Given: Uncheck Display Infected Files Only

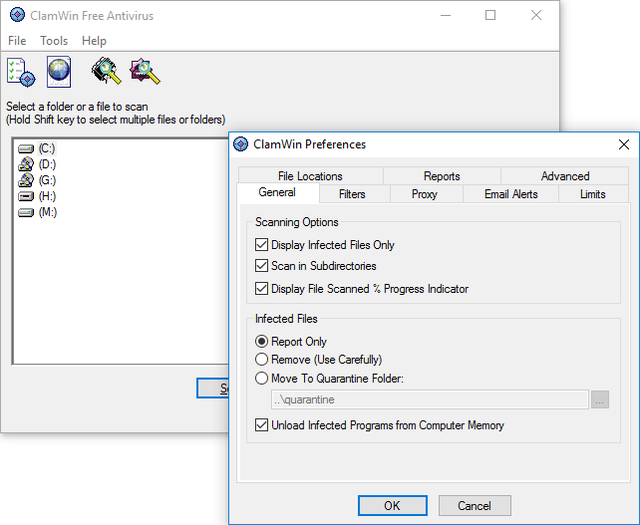Looking at the screenshot, I should pyautogui.click(x=262, y=245).
